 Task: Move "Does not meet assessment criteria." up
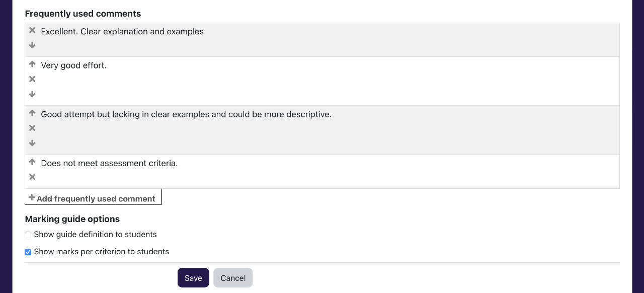coord(32,162)
